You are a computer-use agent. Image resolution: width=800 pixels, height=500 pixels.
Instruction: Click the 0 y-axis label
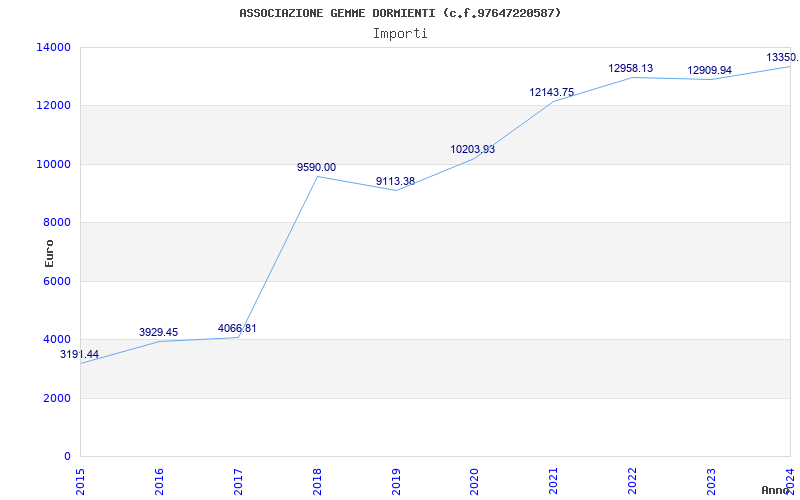coord(67,456)
